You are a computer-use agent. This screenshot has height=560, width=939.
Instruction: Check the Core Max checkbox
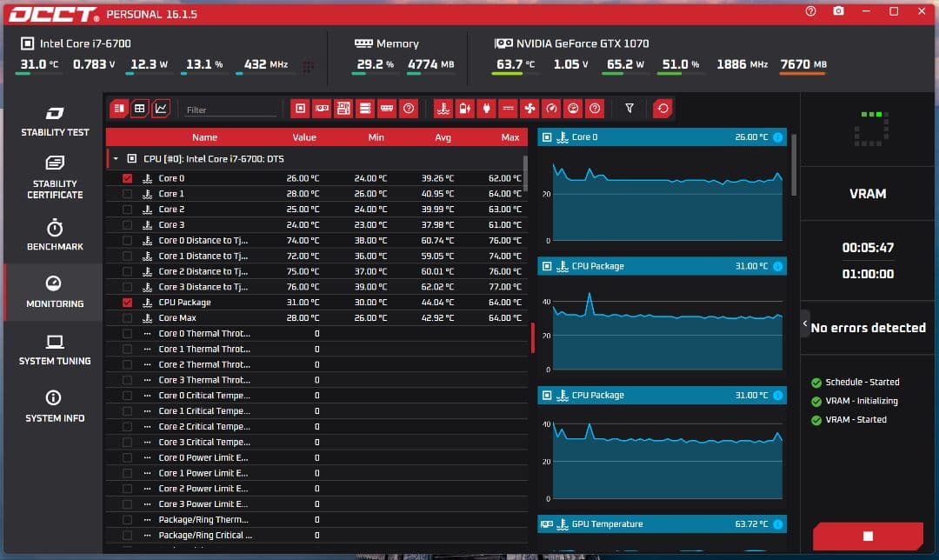coord(127,318)
